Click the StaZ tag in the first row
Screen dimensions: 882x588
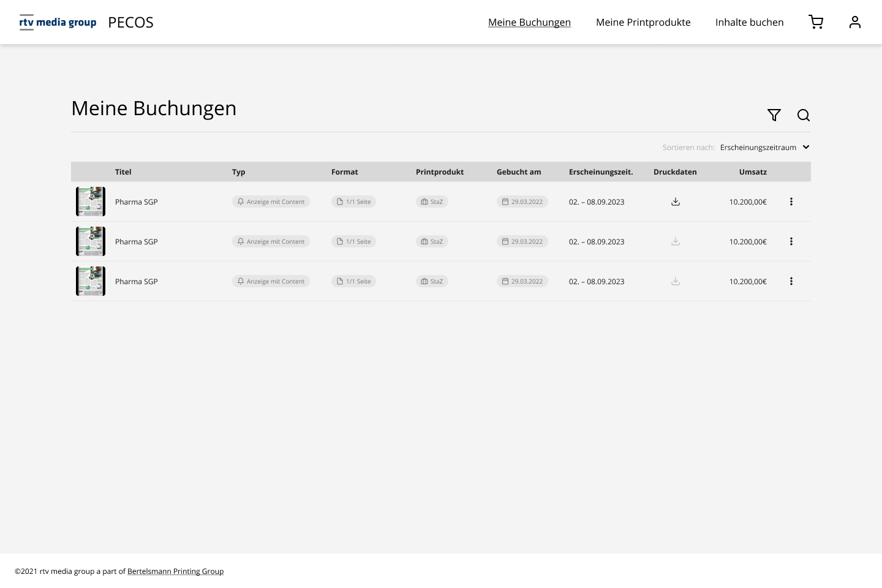pyautogui.click(x=432, y=202)
